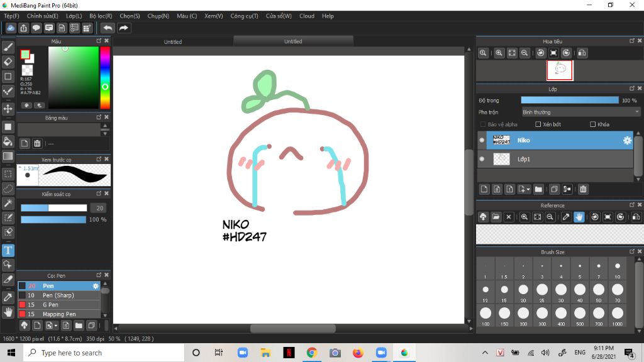
Task: Click Windows search box
Action: pos(104,353)
